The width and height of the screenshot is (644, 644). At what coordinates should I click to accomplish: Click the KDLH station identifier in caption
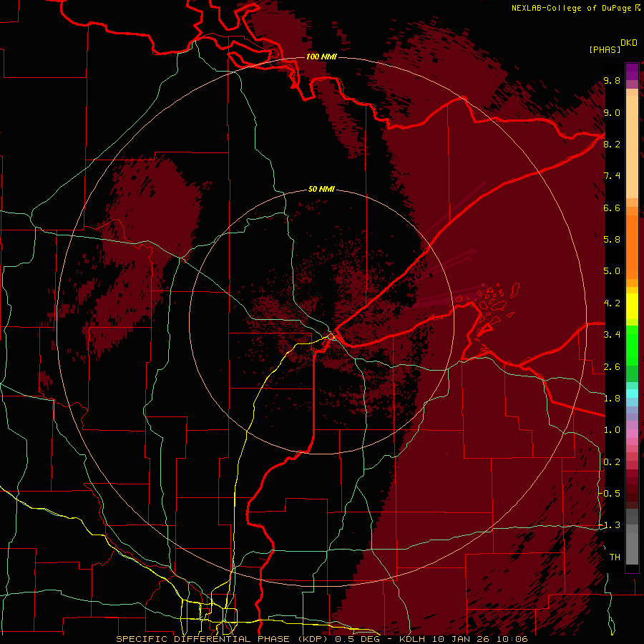coord(413,639)
